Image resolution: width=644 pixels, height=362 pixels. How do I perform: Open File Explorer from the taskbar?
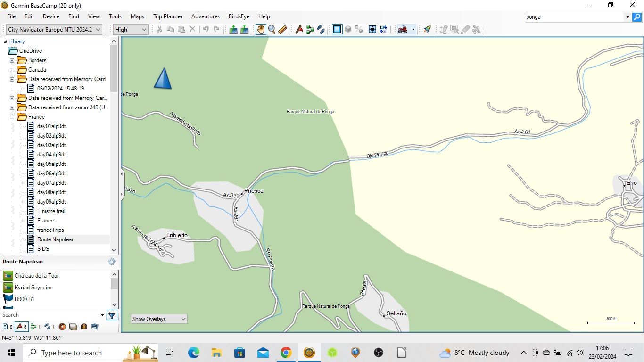216,353
